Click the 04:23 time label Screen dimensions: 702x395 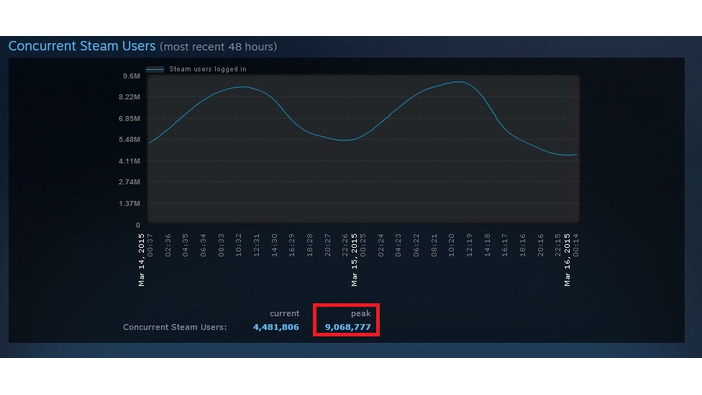(398, 245)
